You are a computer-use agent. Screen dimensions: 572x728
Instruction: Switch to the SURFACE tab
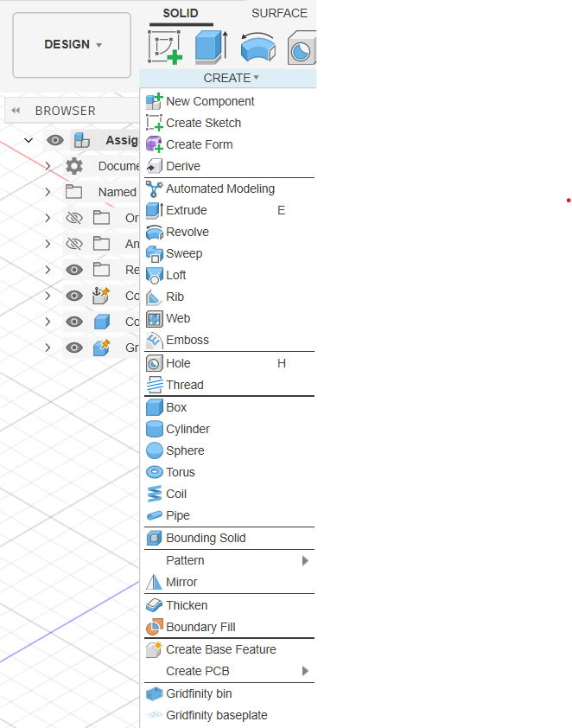point(279,13)
